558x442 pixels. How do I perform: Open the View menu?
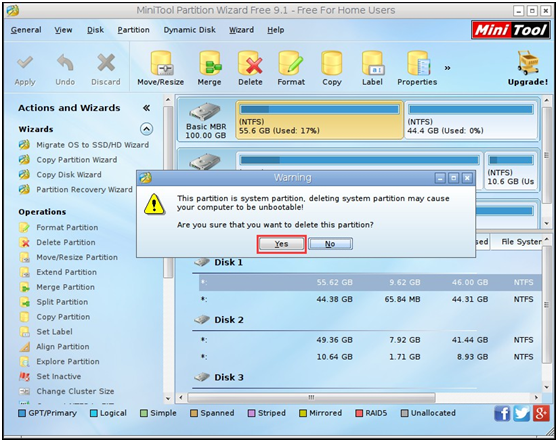(x=63, y=30)
